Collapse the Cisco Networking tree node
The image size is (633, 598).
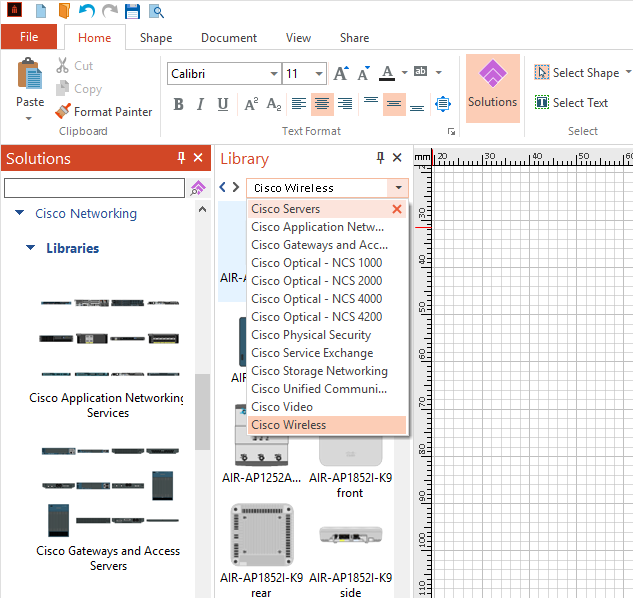[19, 214]
